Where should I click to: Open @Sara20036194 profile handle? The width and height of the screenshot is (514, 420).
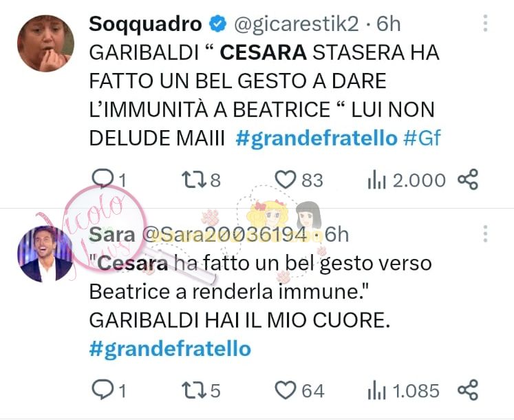pos(225,235)
